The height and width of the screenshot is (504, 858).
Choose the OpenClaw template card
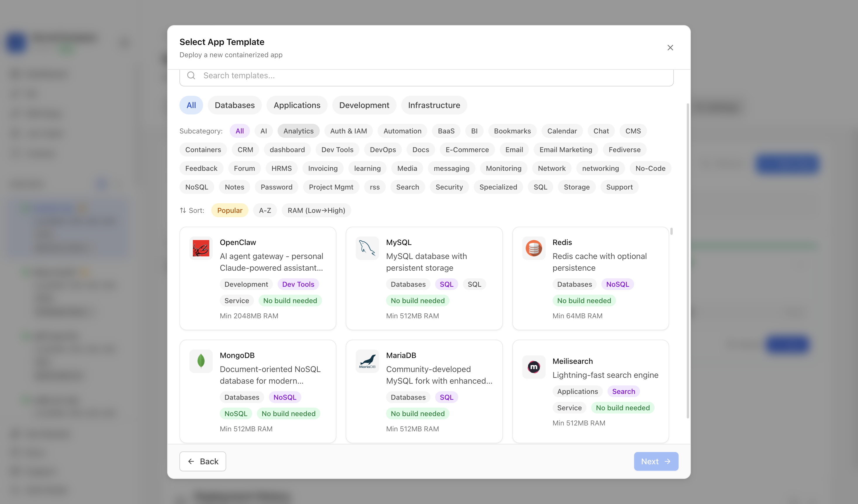point(258,278)
